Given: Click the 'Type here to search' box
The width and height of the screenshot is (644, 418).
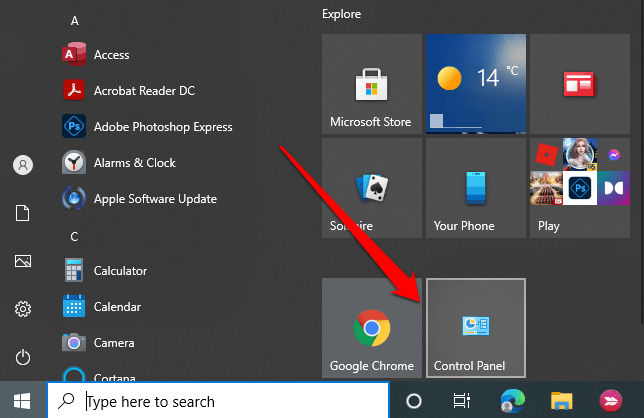Looking at the screenshot, I should pyautogui.click(x=218, y=400).
